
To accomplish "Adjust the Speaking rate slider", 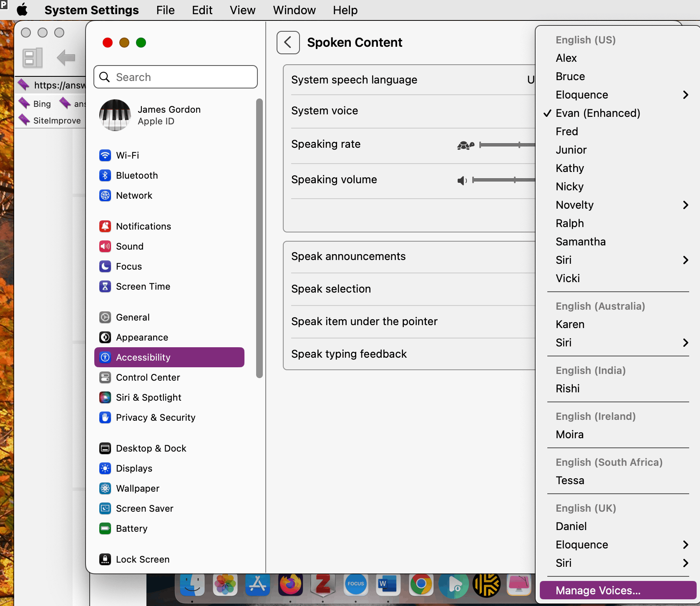I will point(507,145).
